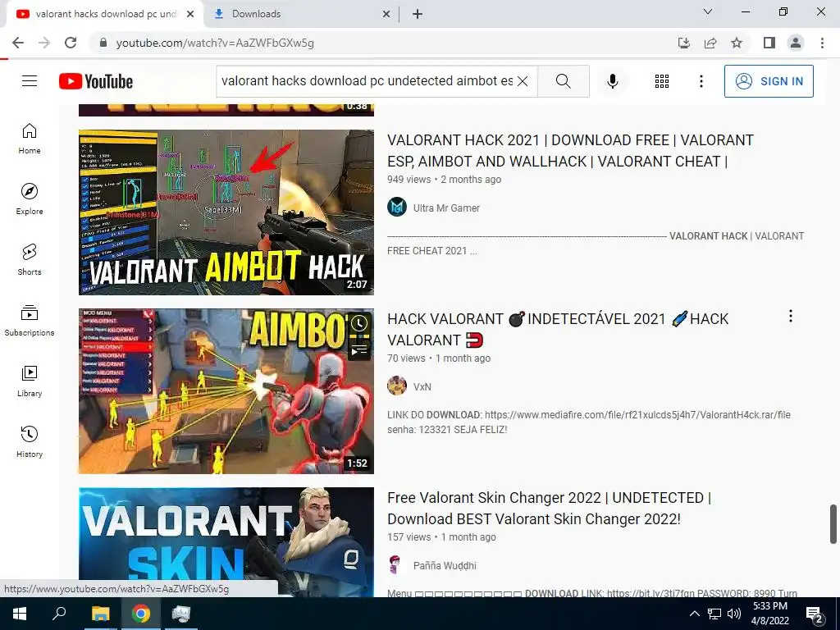
Task: Click Pañña Wuḍḍhi channel avatar
Action: pyautogui.click(x=397, y=564)
